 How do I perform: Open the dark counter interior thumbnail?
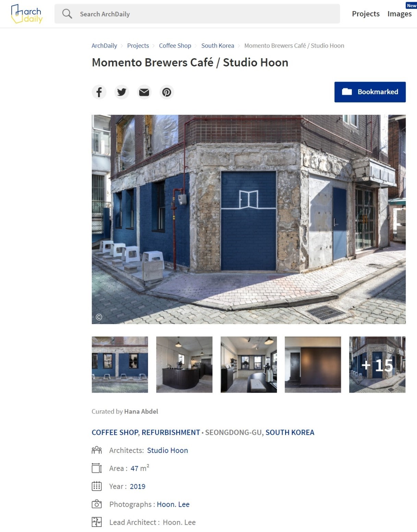[x=184, y=364]
